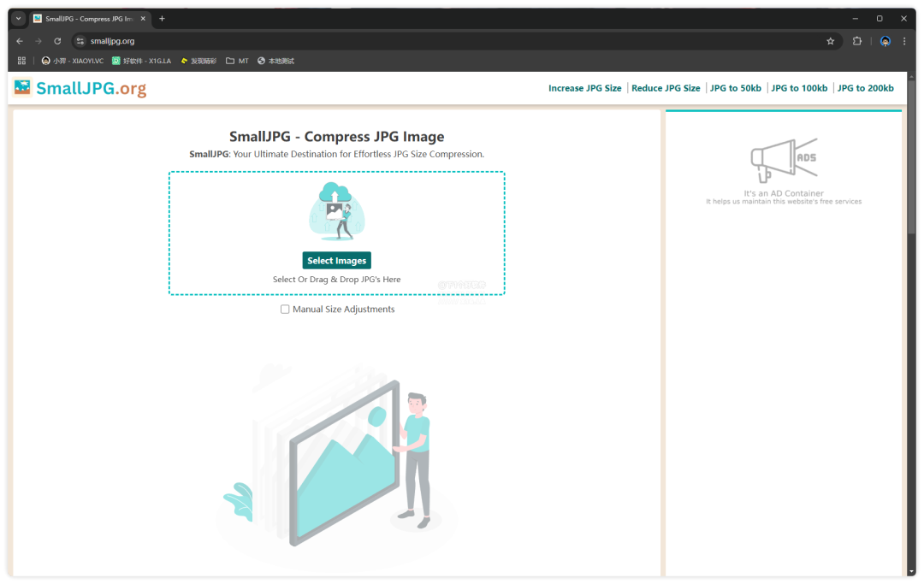
Task: Click the ADS megaphone icon
Action: [784, 160]
